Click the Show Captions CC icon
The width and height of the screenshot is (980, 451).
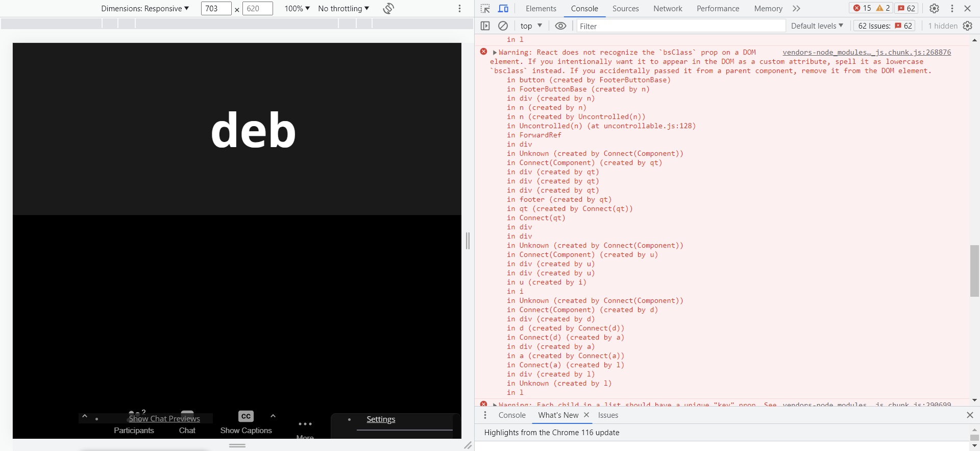tap(246, 416)
